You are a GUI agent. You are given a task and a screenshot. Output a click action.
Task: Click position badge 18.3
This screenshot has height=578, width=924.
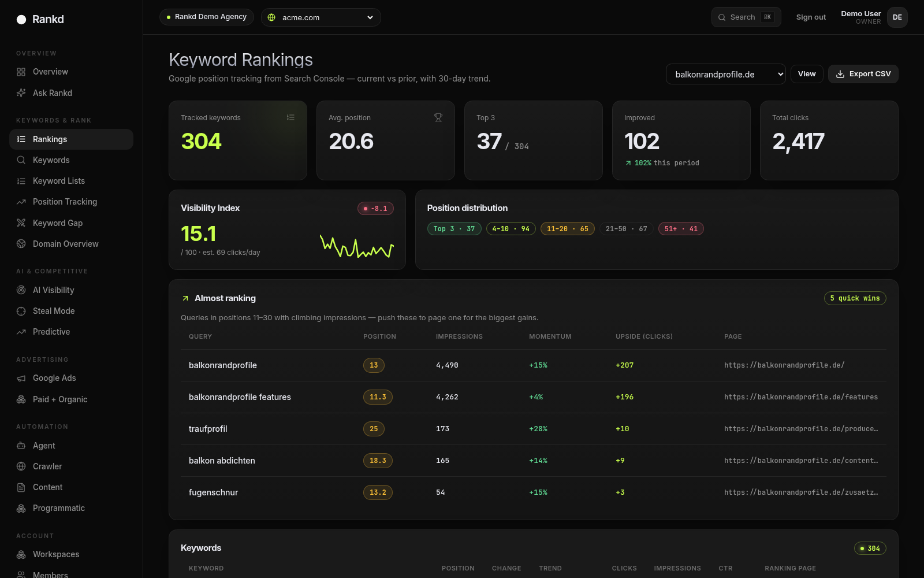coord(378,461)
